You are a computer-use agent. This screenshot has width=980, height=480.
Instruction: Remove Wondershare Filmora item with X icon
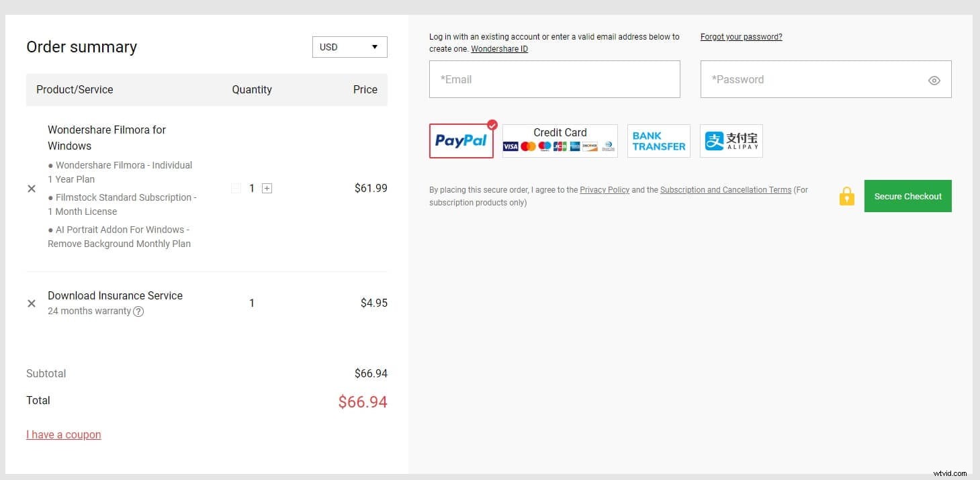(x=32, y=189)
